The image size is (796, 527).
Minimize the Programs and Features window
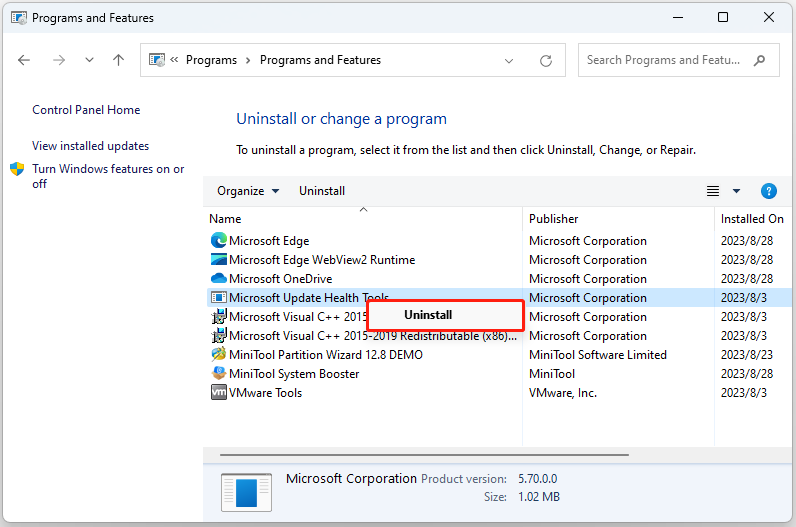(x=678, y=17)
